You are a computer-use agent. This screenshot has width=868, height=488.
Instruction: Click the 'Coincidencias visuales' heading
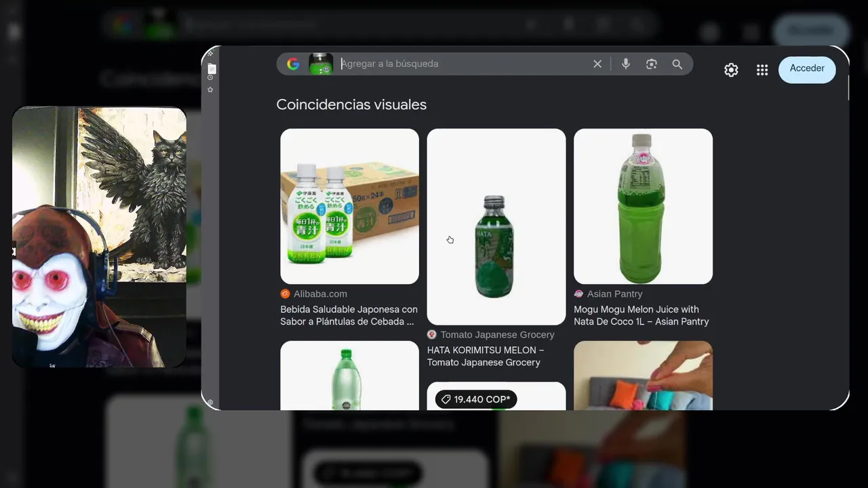coord(351,104)
